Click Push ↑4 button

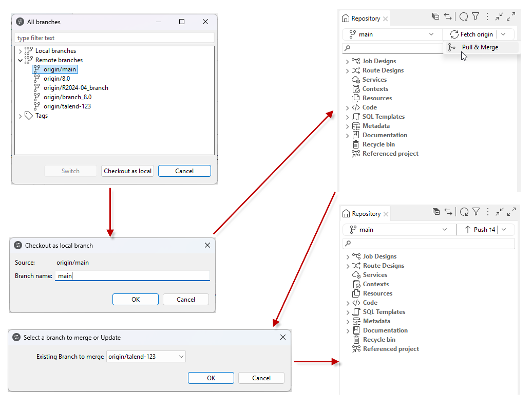(480, 230)
